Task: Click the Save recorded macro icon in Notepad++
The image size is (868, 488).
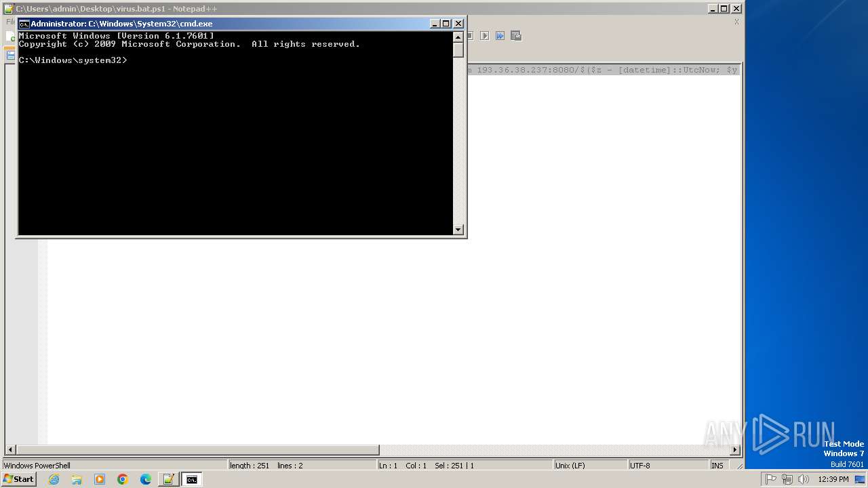Action: [516, 35]
